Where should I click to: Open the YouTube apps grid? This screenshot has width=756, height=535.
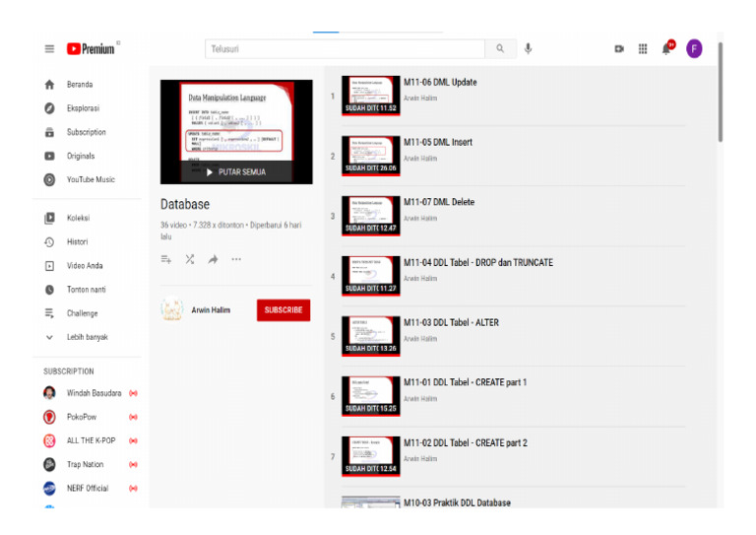[643, 48]
